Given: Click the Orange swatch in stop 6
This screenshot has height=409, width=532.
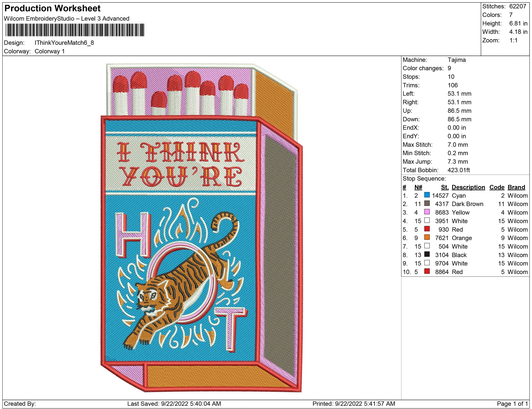Looking at the screenshot, I should tap(427, 237).
